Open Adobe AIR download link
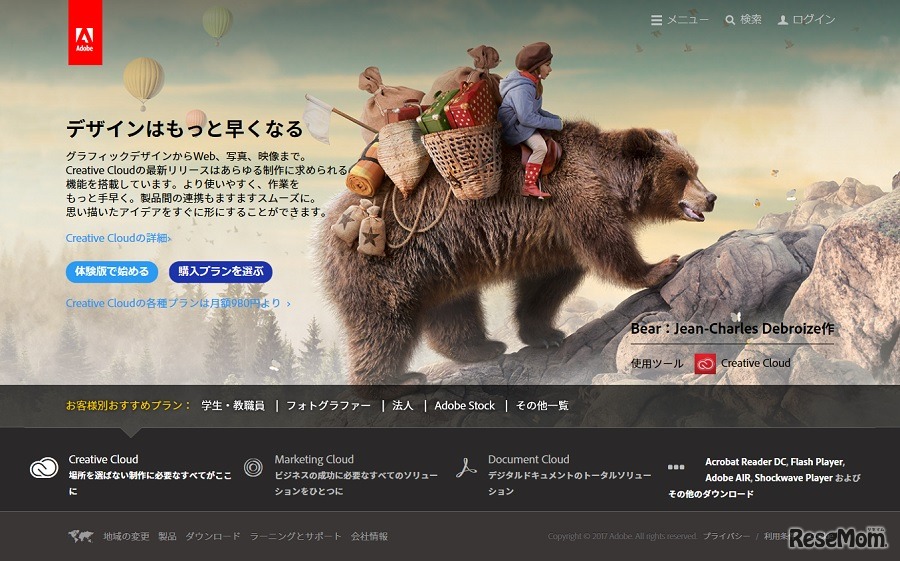Viewport: 900px width, 561px height. pos(727,478)
